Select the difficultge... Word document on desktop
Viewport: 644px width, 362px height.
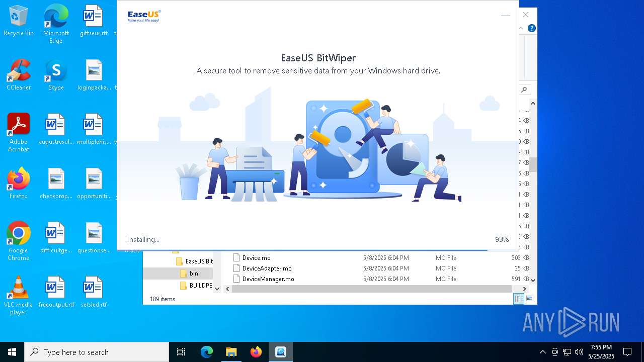[56, 238]
